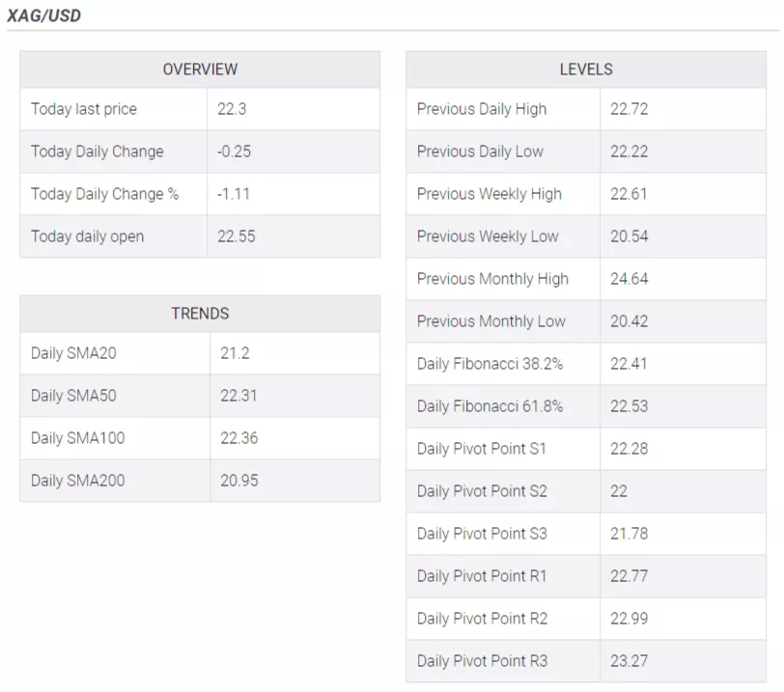Click the 'Daily Pivot Point R3' label
This screenshot has height=692, width=784.
(483, 661)
